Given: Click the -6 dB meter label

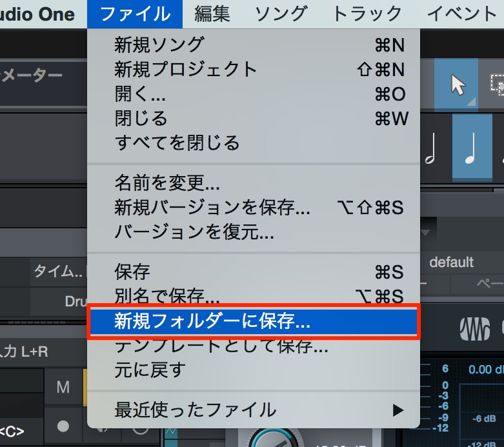Looking at the screenshot, I should 484,419.
